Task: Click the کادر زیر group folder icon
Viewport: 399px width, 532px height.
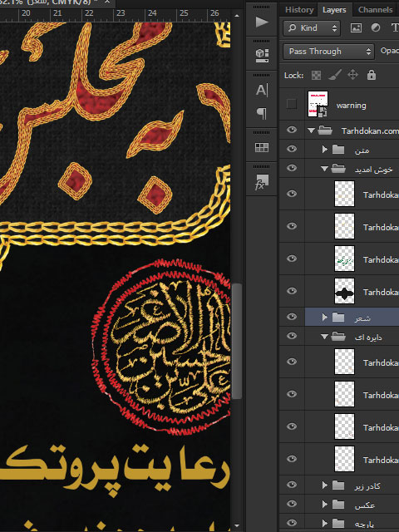Action: pyautogui.click(x=338, y=485)
